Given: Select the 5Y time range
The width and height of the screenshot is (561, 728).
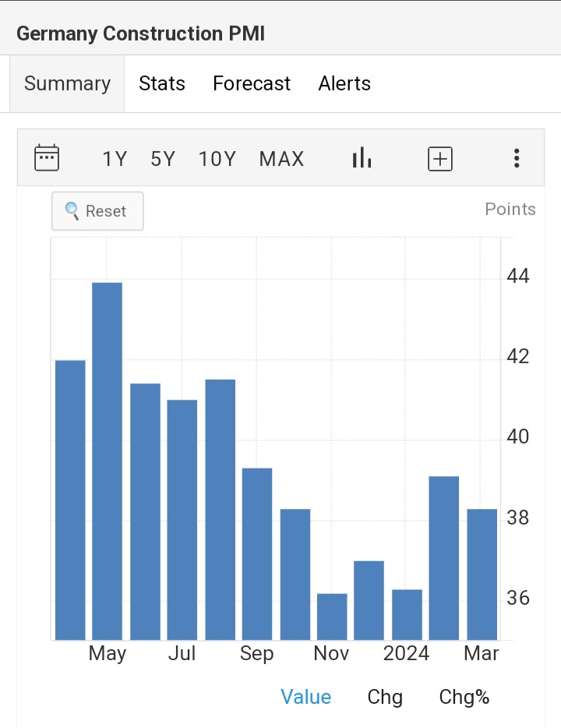Looking at the screenshot, I should point(163,159).
